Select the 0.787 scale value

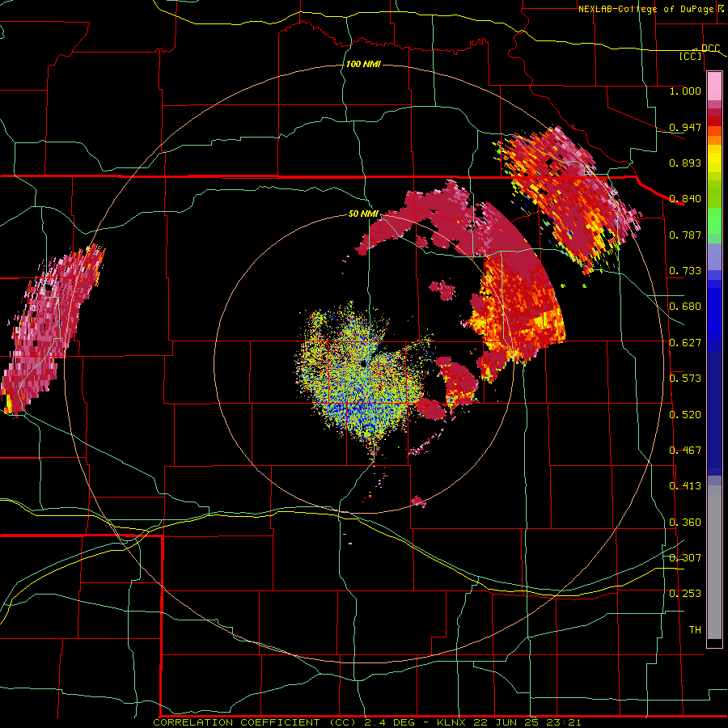pyautogui.click(x=685, y=235)
